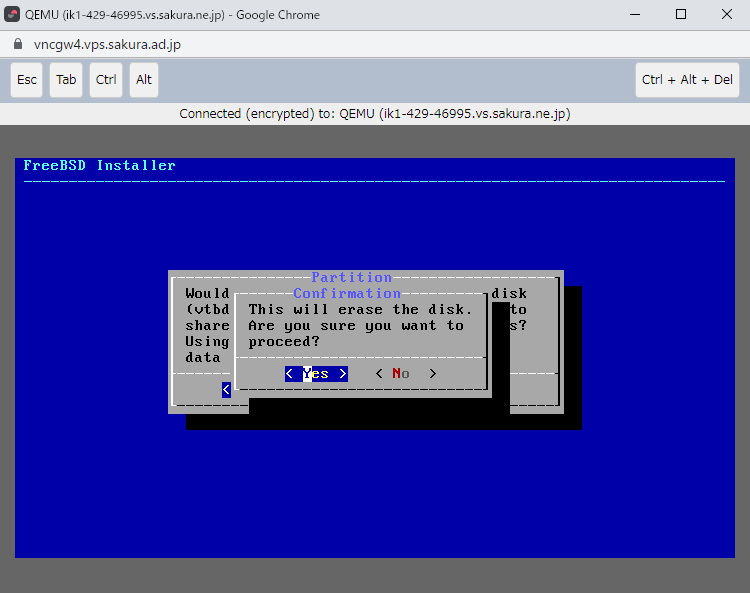Viewport: 750px width, 593px height.
Task: Maximize the Chrome window
Action: pyautogui.click(x=680, y=14)
